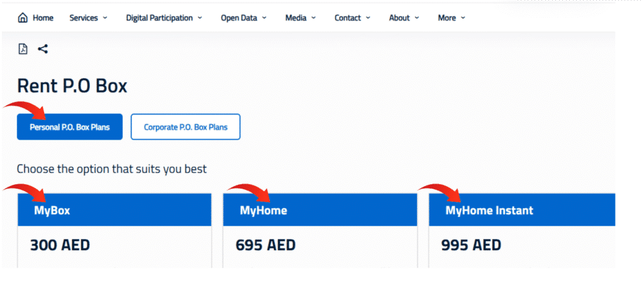Pick the MyHome Instant plan header
644x300 pixels.
coord(521,210)
